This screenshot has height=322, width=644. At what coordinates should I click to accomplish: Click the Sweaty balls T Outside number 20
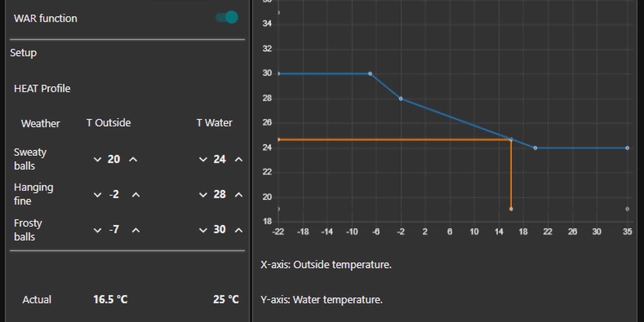[x=114, y=159]
